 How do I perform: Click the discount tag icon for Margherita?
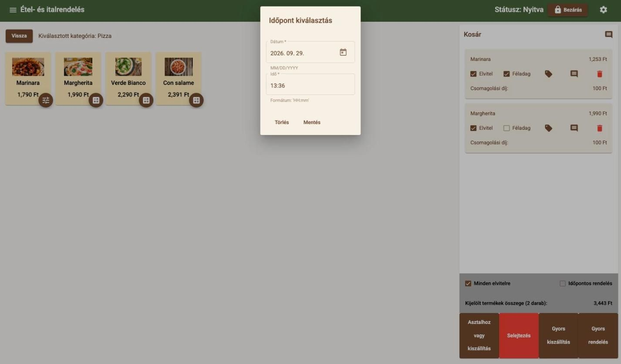click(x=548, y=128)
